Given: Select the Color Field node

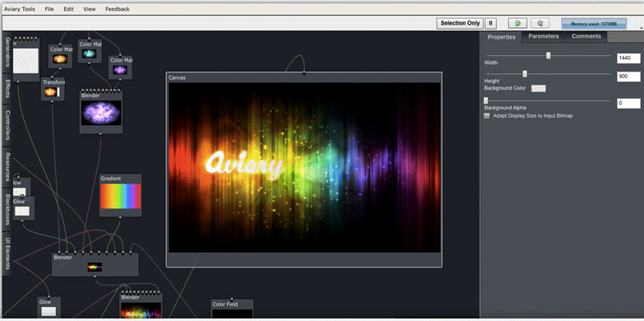Looking at the screenshot, I should (x=232, y=309).
